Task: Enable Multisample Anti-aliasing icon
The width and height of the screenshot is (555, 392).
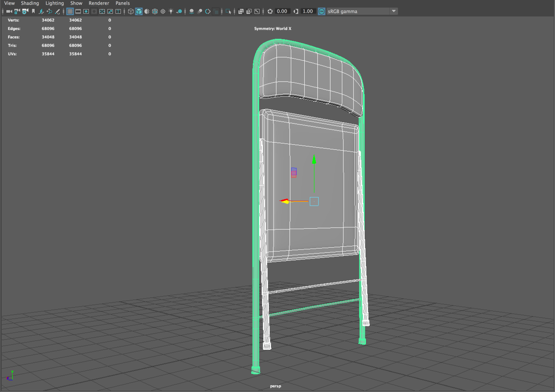Action: pyautogui.click(x=208, y=11)
